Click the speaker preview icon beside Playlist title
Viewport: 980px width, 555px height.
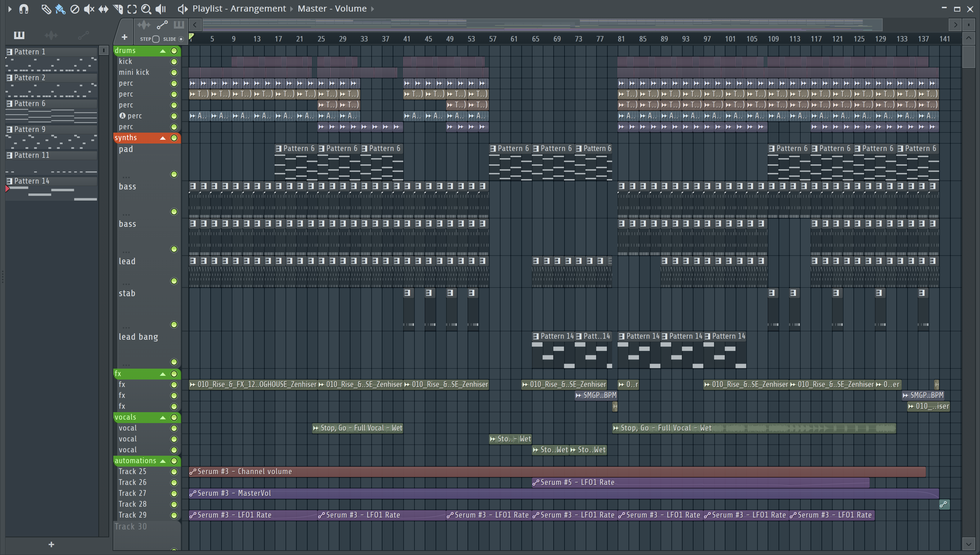[x=183, y=9]
